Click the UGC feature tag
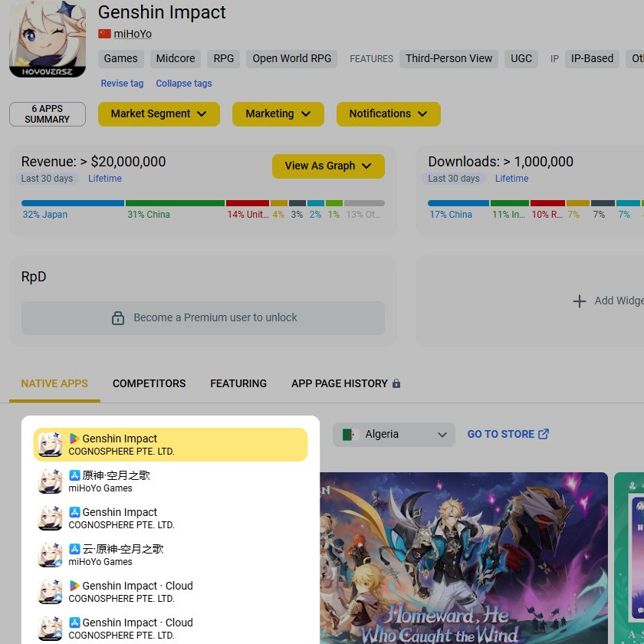Screen dimensions: 644x644 click(x=521, y=59)
